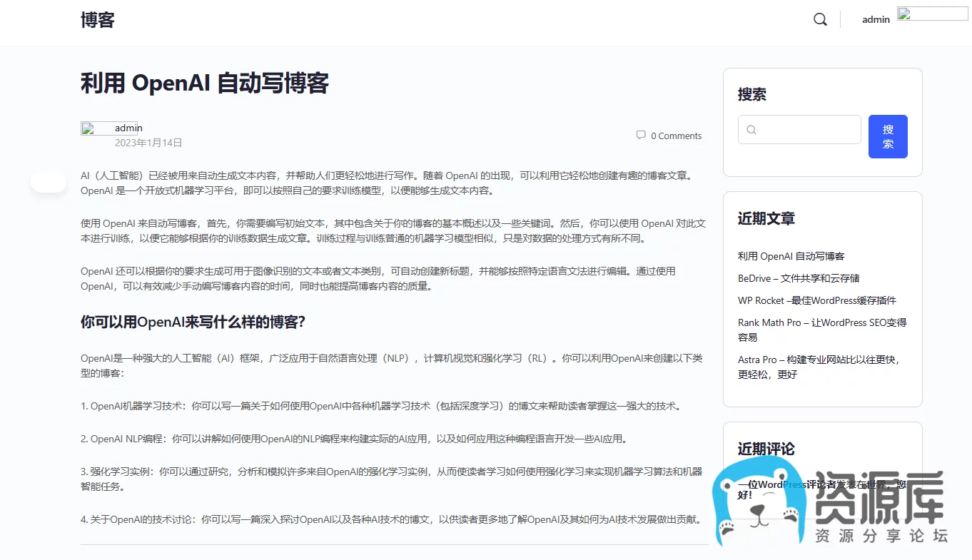Click the post date 2023年1月14日

pyautogui.click(x=148, y=143)
